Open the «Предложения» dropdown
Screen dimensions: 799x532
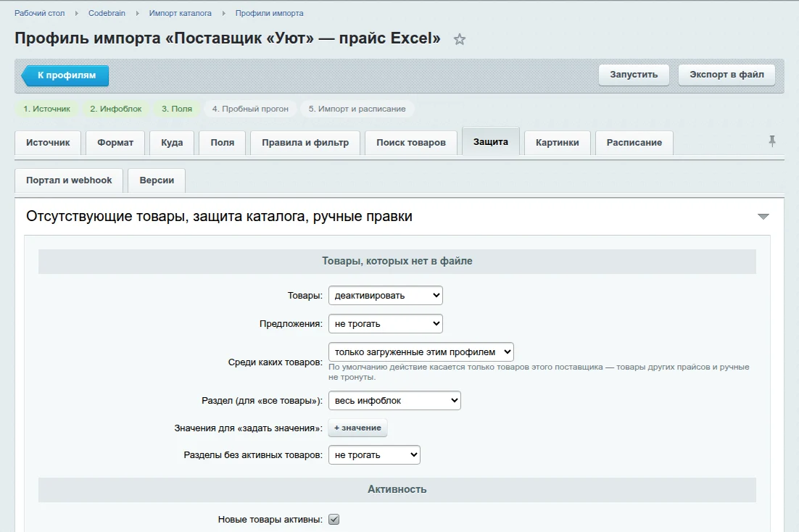pyautogui.click(x=385, y=323)
